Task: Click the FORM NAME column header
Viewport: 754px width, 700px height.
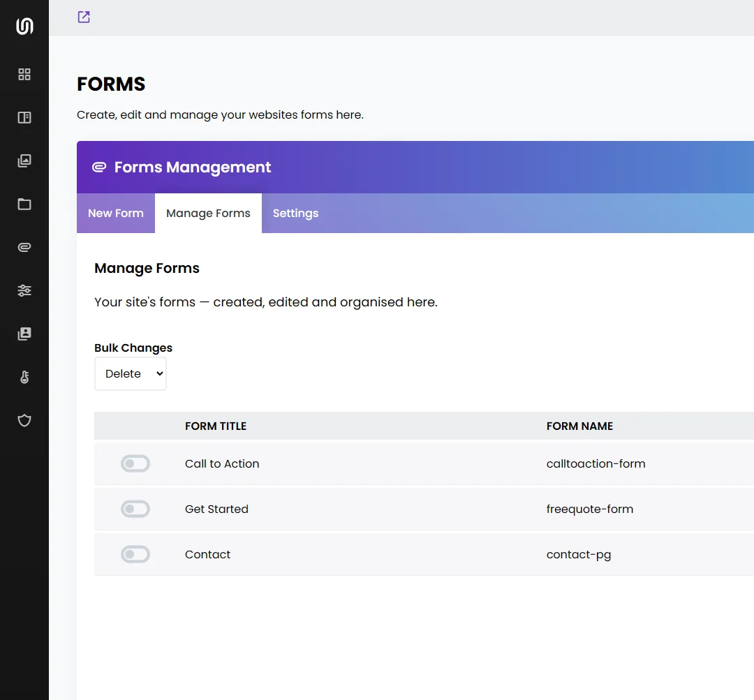Action: [x=580, y=426]
